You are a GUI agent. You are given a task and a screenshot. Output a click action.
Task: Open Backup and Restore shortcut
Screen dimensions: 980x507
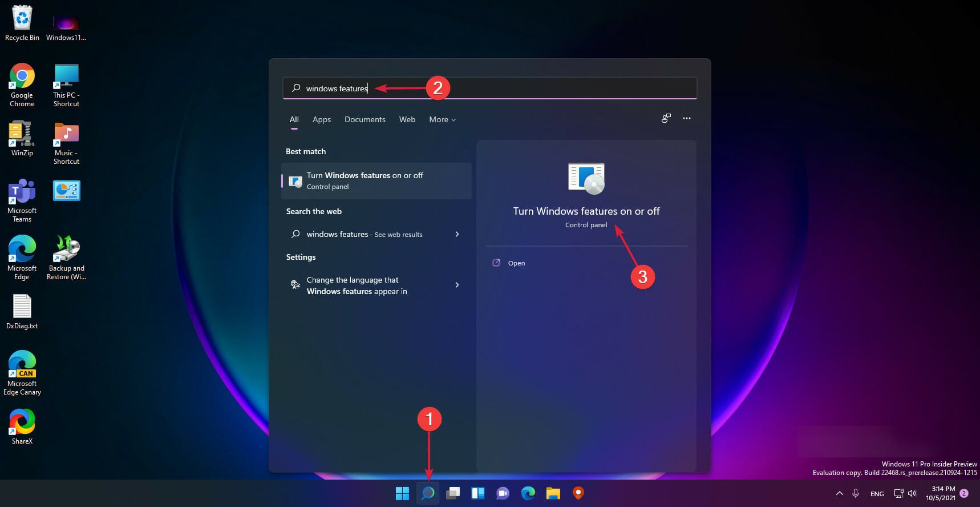click(x=66, y=258)
